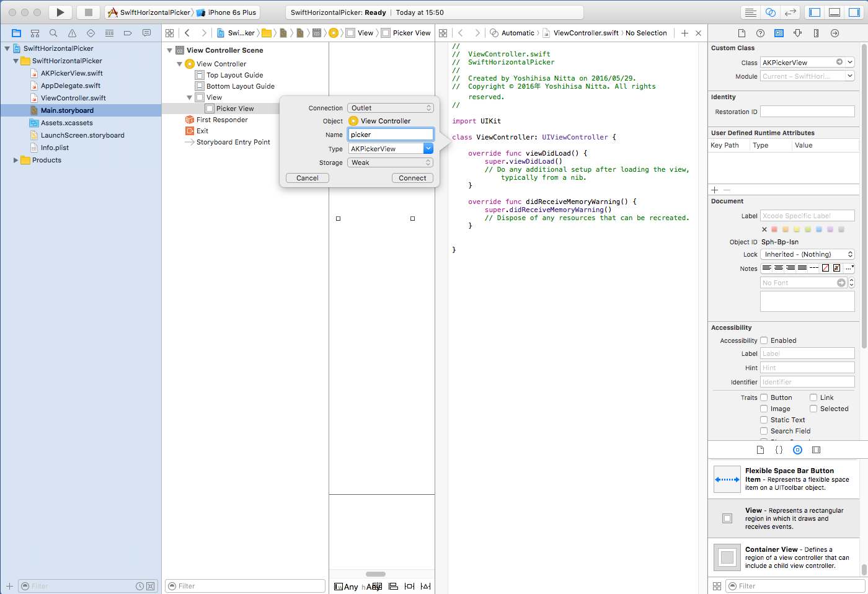Enable the Accessibility Enabled checkbox
The width and height of the screenshot is (868, 594).
(x=764, y=340)
